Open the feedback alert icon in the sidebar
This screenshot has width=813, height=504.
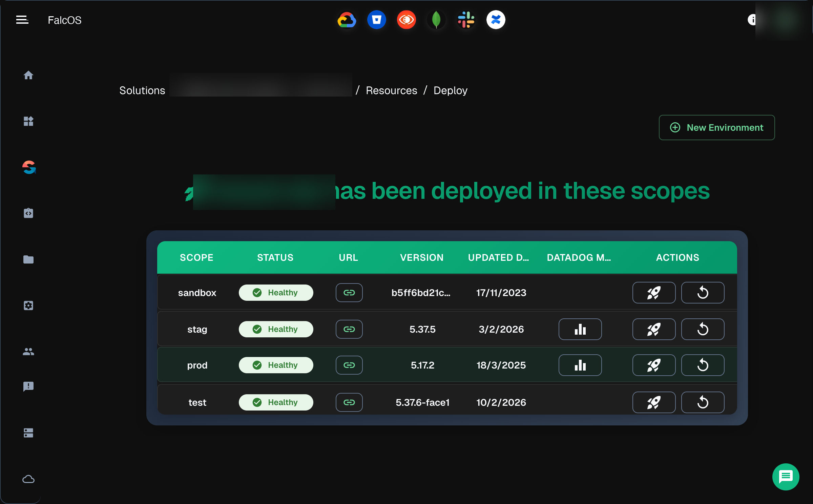point(28,386)
